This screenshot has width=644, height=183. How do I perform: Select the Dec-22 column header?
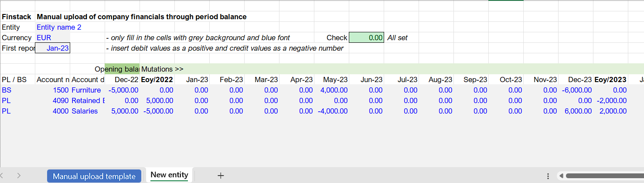(122, 79)
